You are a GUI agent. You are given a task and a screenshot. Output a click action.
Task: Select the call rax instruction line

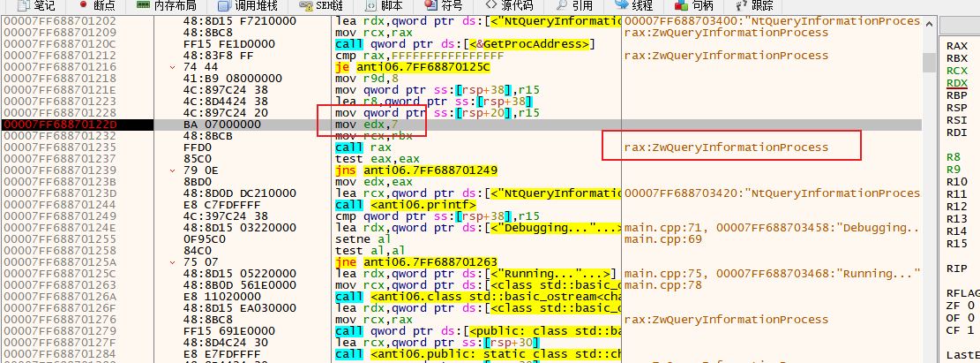click(356, 147)
